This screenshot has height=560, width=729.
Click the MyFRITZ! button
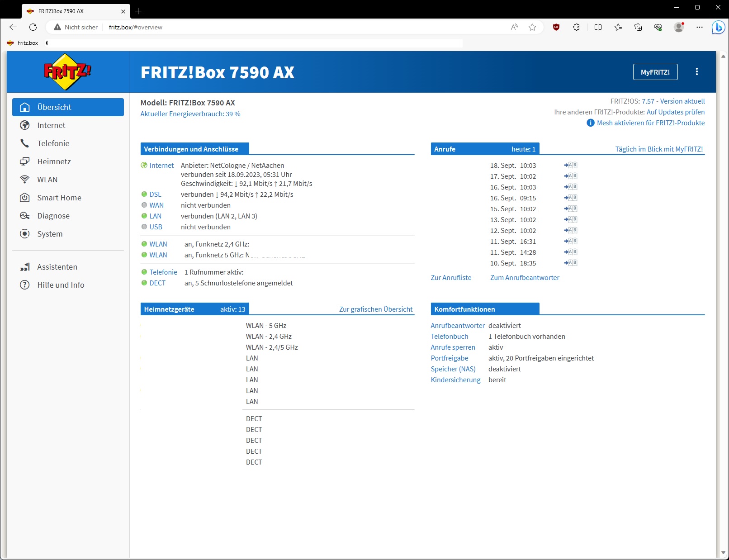(x=655, y=72)
